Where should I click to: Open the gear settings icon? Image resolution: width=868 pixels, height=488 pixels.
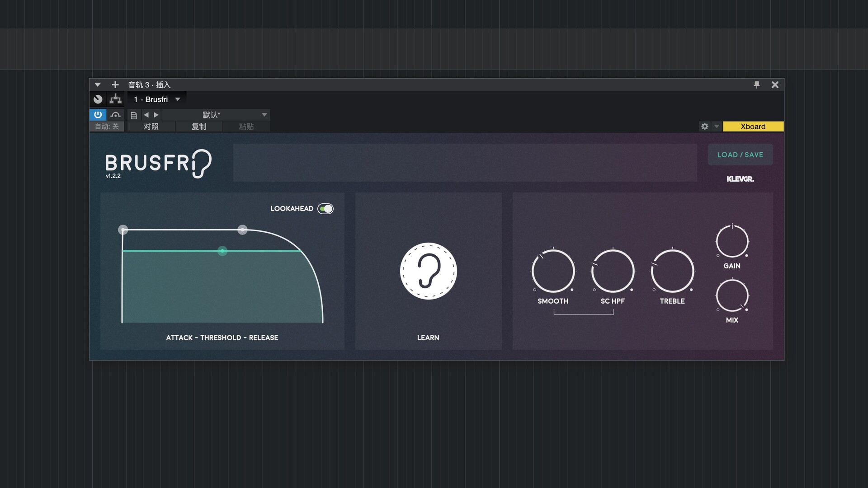pos(704,127)
